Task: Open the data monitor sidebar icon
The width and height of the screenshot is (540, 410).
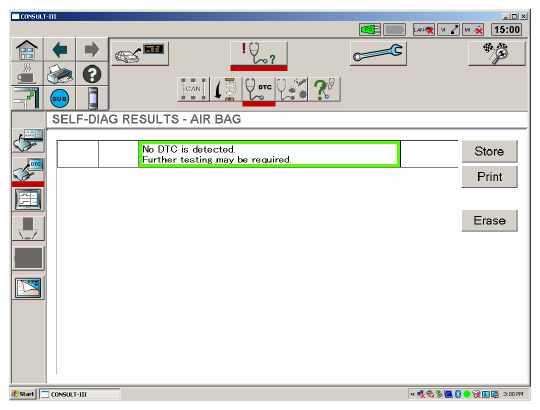Action: [28, 199]
